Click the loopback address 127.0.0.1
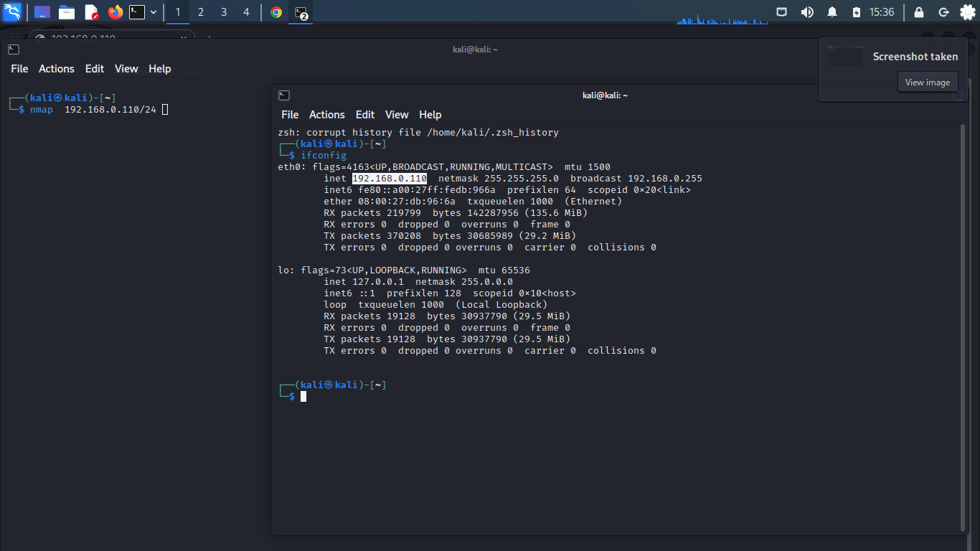 [x=378, y=281]
